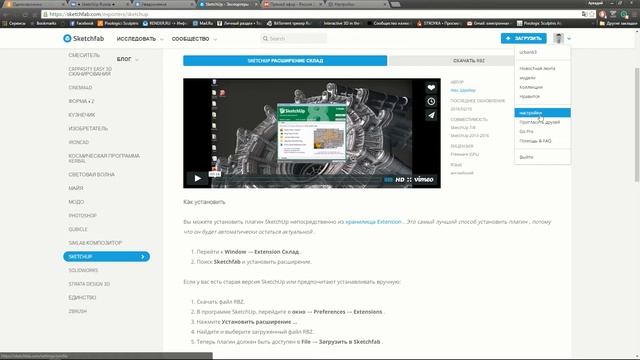Open PHOTOSHOP in the sidebar
Image resolution: width=640 pixels, height=360 pixels.
82,216
